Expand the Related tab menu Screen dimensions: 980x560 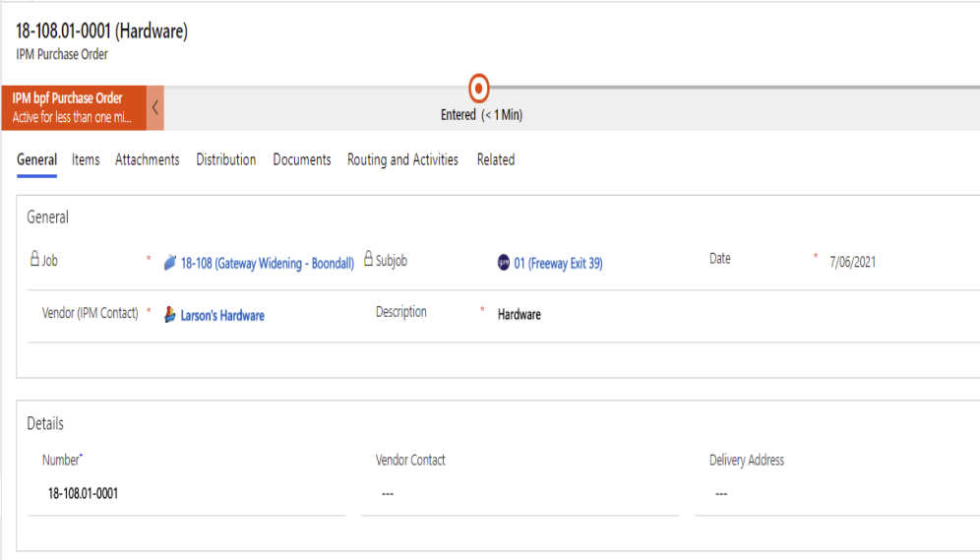495,159
